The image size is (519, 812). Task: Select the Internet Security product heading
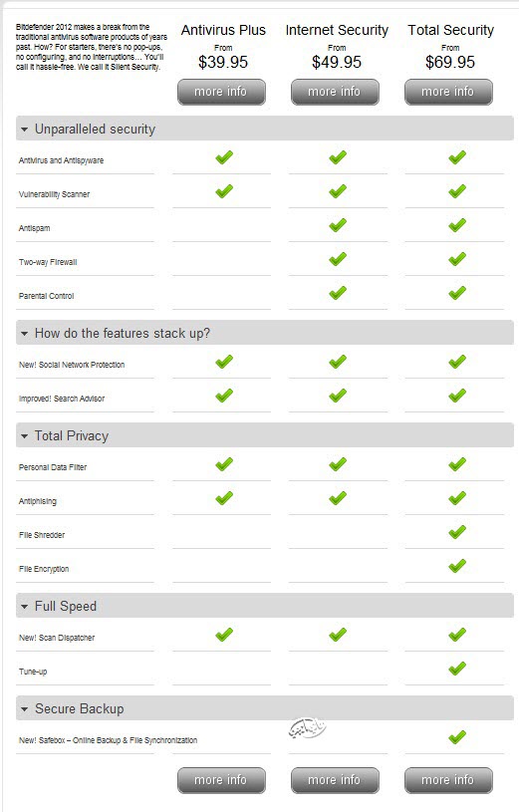(x=337, y=30)
